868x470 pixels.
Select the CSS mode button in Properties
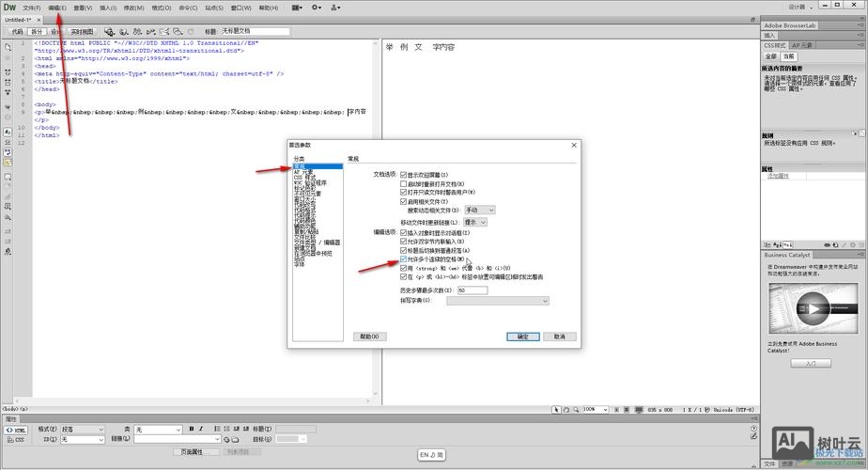point(16,439)
